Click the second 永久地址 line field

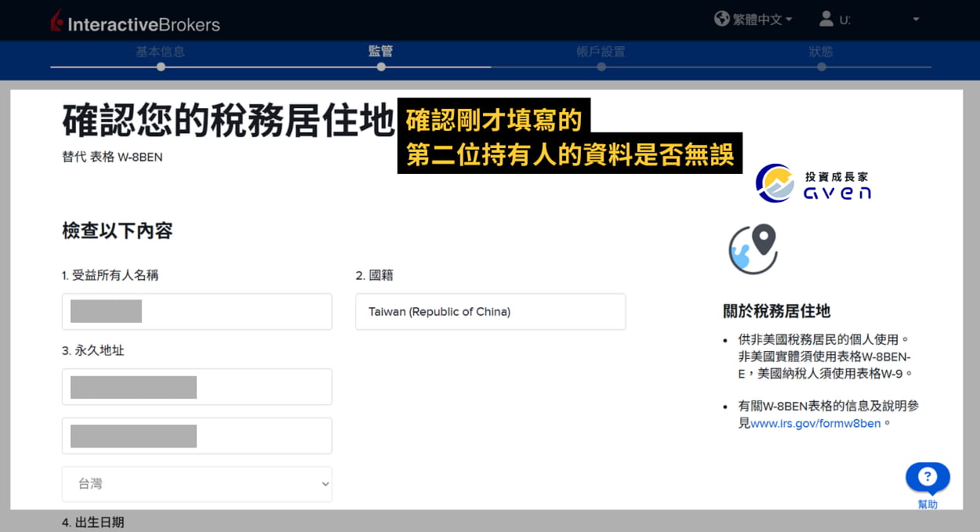(197, 436)
